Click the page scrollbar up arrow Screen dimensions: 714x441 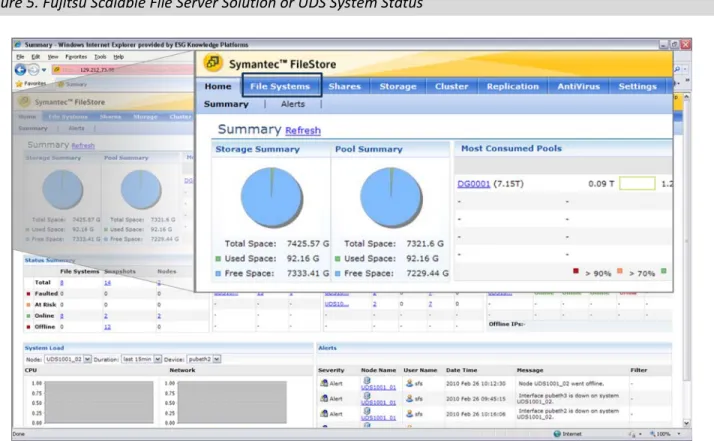tap(686, 97)
